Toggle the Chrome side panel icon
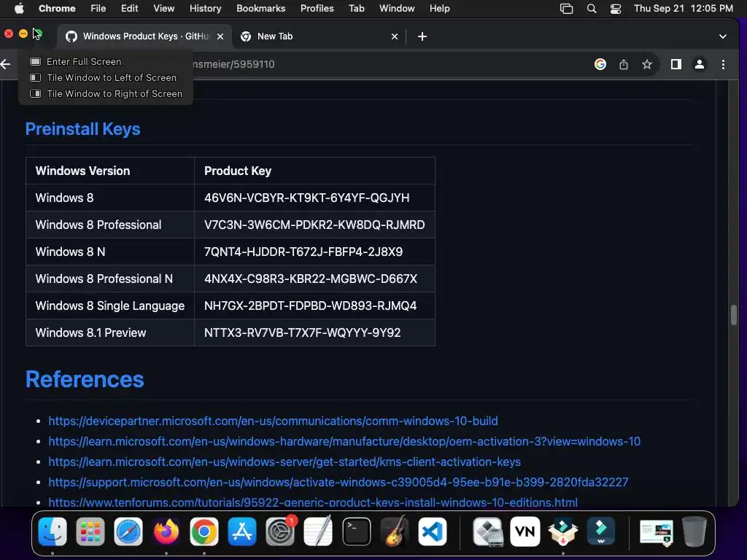Screen dimensions: 747x560 click(x=676, y=64)
